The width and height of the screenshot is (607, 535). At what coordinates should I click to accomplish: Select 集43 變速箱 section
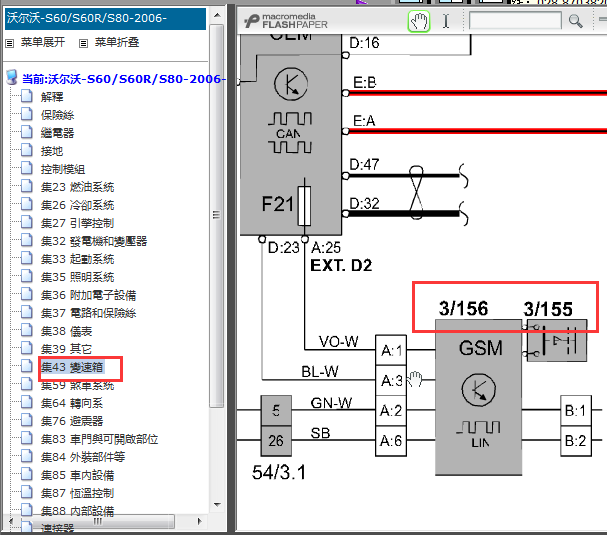tap(72, 367)
